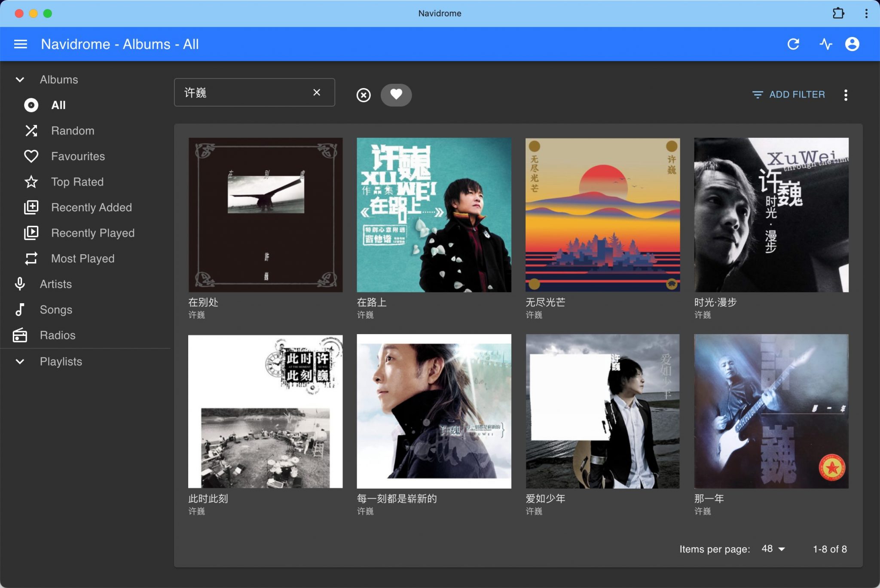Click the Most Played repeat icon
880x588 pixels.
click(31, 259)
